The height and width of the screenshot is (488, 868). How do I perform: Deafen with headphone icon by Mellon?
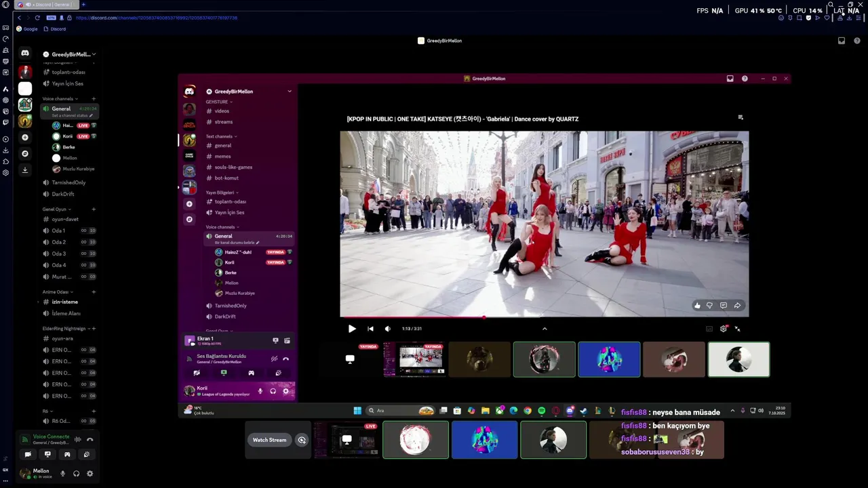coord(76,474)
